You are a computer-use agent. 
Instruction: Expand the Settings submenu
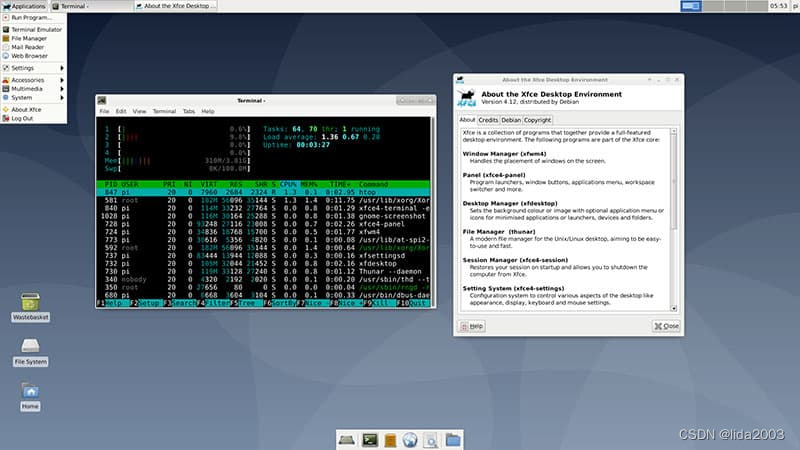33,68
